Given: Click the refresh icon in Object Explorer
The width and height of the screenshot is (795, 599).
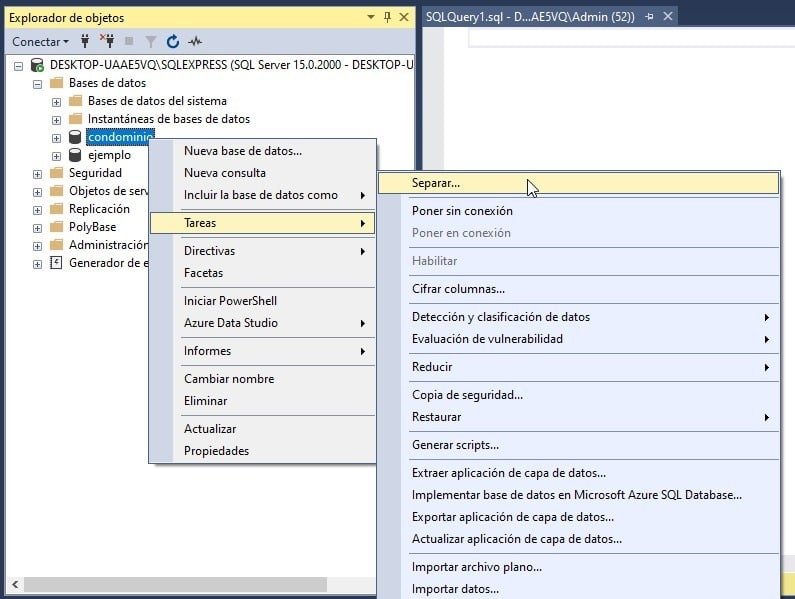Looking at the screenshot, I should (173, 42).
